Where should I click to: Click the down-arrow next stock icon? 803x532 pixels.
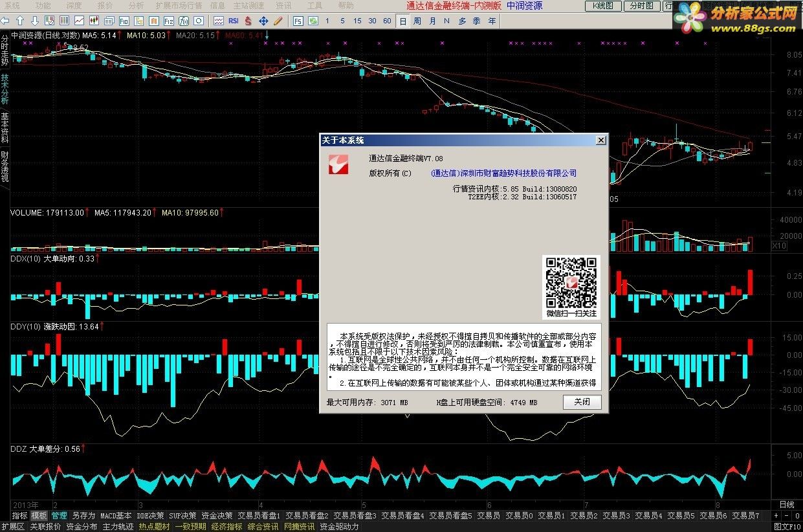click(x=35, y=21)
